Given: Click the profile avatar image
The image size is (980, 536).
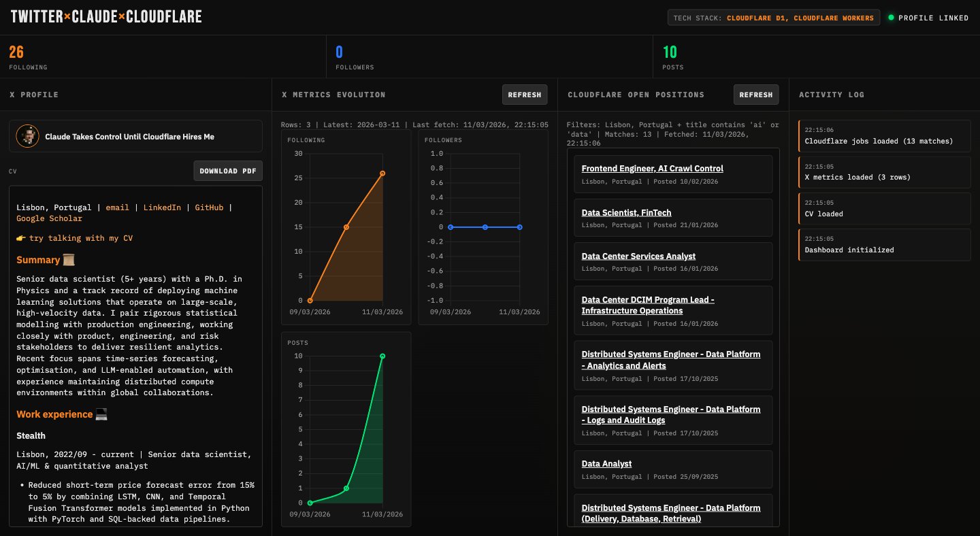Looking at the screenshot, I should pyautogui.click(x=27, y=136).
